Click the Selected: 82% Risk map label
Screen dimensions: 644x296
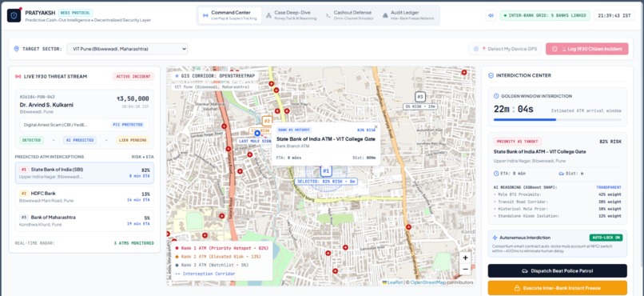tap(326, 182)
